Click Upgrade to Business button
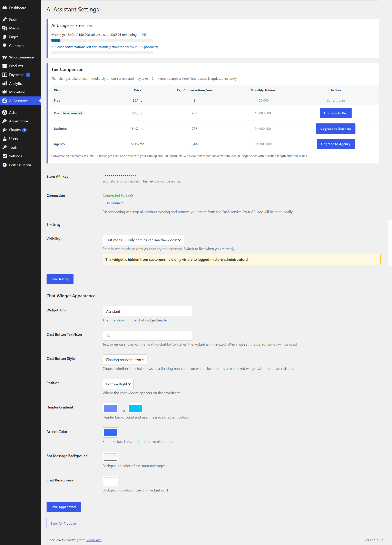This screenshot has height=545, width=392. [335, 129]
